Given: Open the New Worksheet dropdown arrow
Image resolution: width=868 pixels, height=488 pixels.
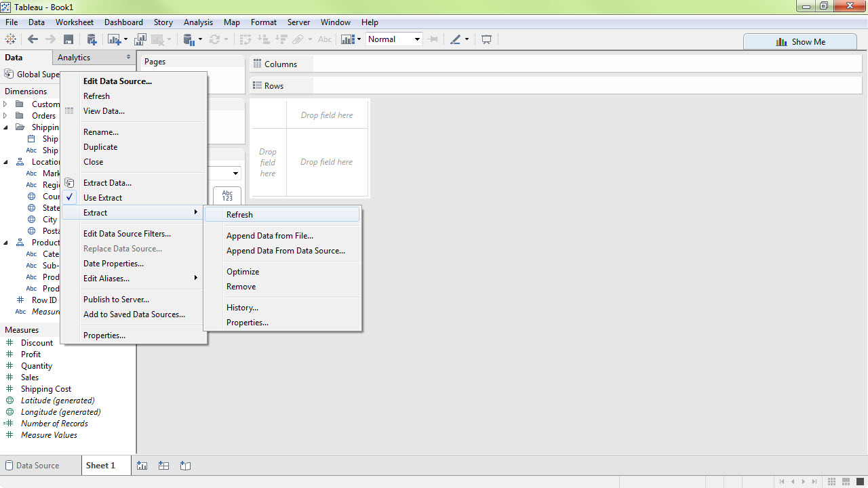Looking at the screenshot, I should click(125, 39).
